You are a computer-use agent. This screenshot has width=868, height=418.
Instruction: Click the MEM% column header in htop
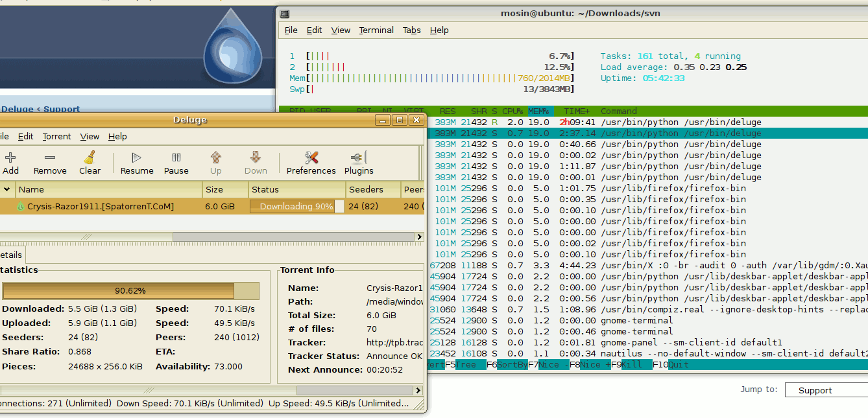(540, 111)
